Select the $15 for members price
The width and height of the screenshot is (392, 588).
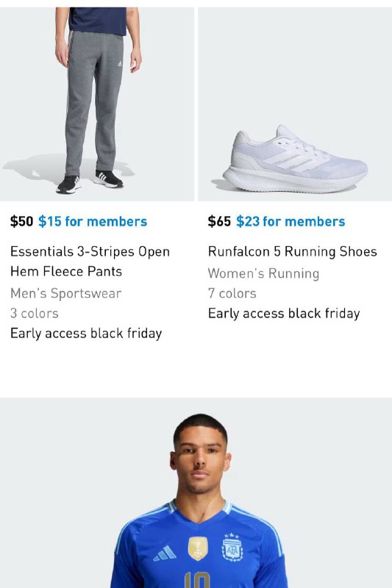tap(93, 221)
